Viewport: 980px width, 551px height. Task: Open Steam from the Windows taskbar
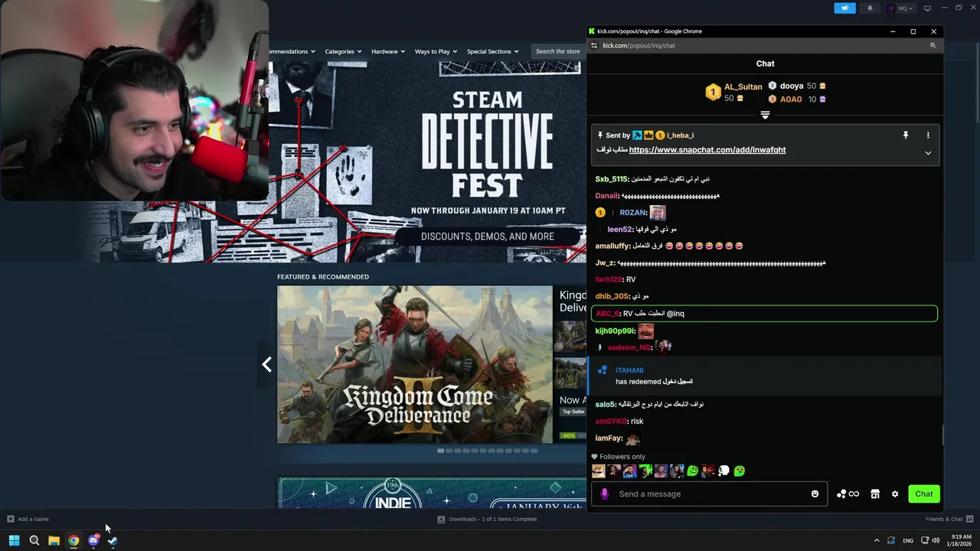(113, 540)
